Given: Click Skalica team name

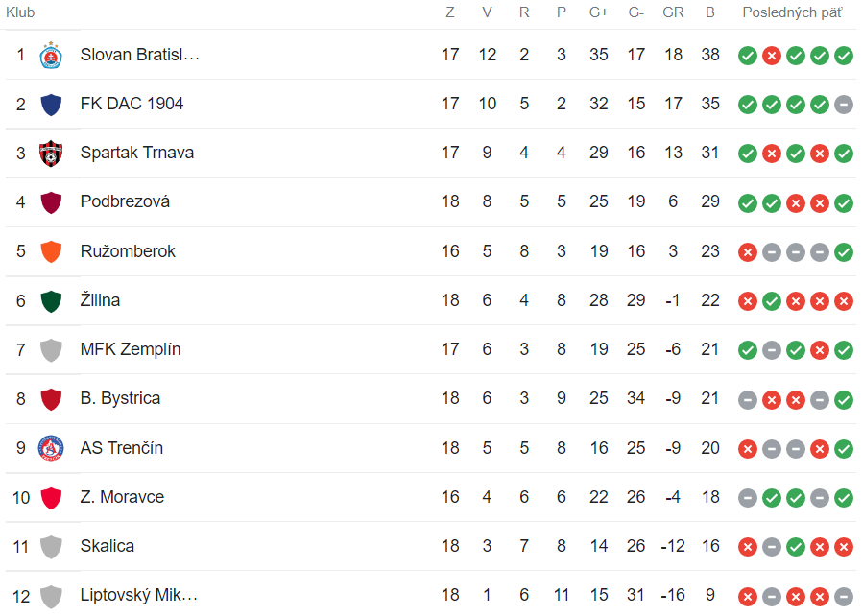Looking at the screenshot, I should (108, 546).
